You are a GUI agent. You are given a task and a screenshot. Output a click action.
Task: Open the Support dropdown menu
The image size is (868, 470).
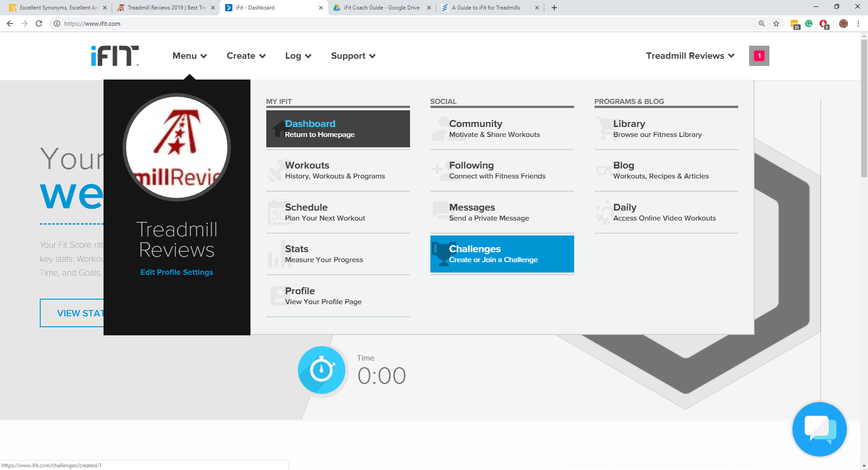point(353,56)
